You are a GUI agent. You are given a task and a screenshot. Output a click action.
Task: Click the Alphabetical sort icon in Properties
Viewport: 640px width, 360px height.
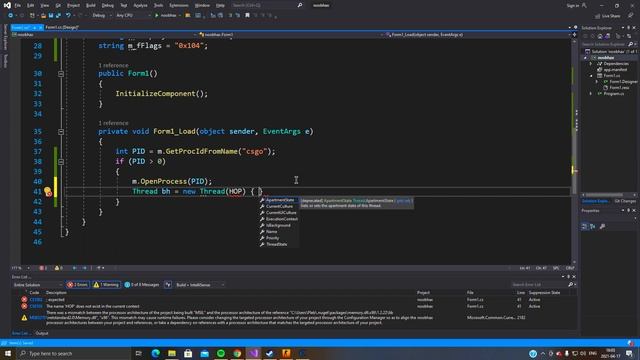[593, 227]
